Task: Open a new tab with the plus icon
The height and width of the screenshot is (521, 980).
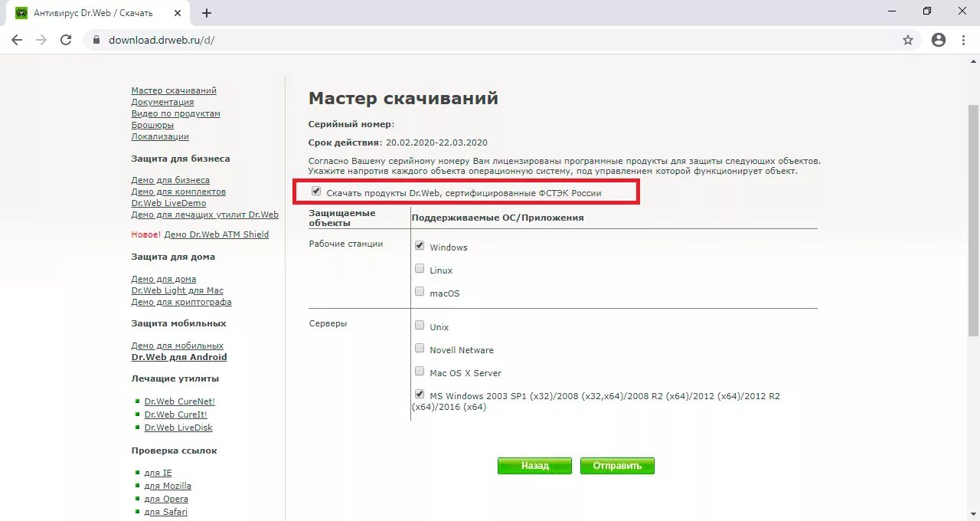Action: click(x=207, y=13)
